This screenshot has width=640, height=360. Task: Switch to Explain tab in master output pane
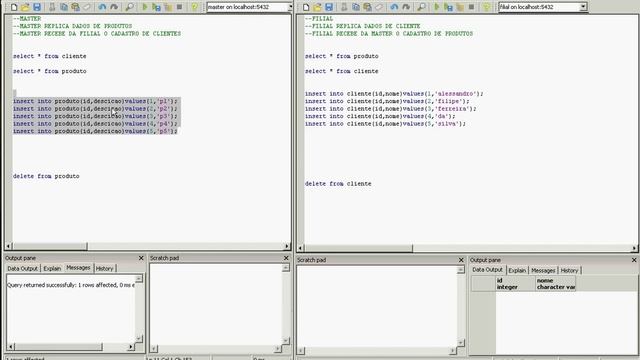tap(52, 269)
